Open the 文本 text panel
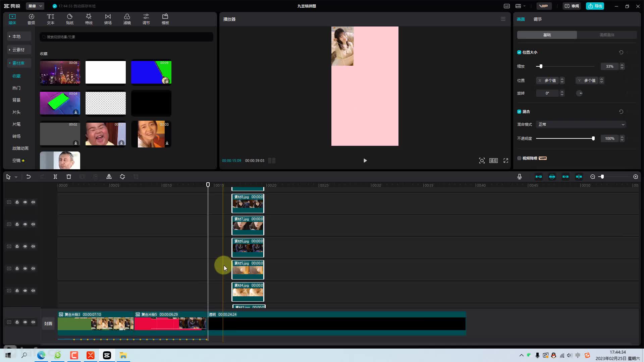644x362 pixels. [x=51, y=19]
